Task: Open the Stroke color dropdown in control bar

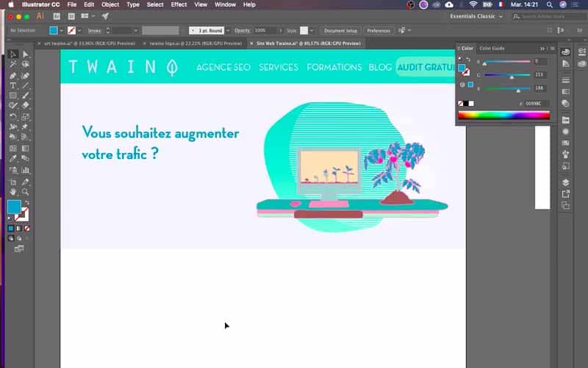Action: click(x=79, y=30)
